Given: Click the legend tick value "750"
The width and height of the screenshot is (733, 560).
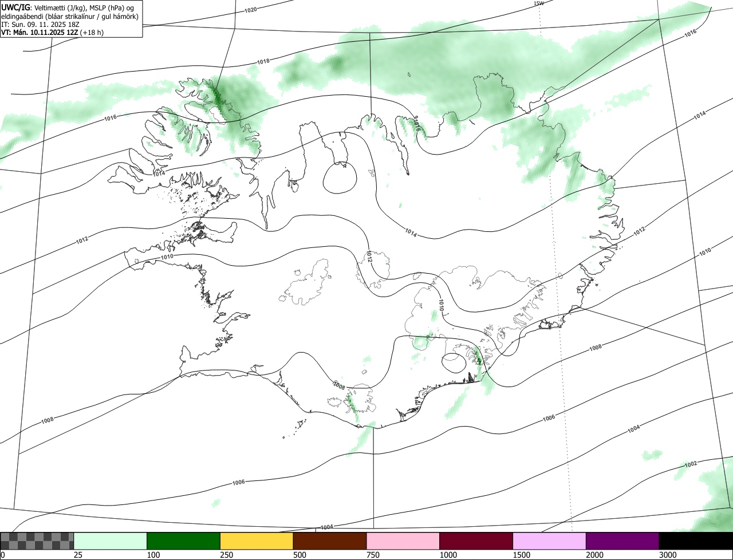Looking at the screenshot, I should [x=372, y=555].
